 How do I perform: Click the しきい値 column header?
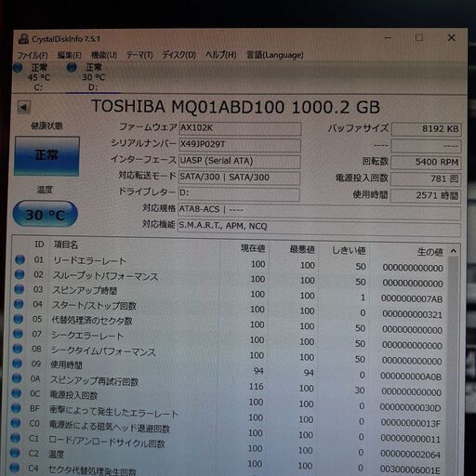[350, 250]
